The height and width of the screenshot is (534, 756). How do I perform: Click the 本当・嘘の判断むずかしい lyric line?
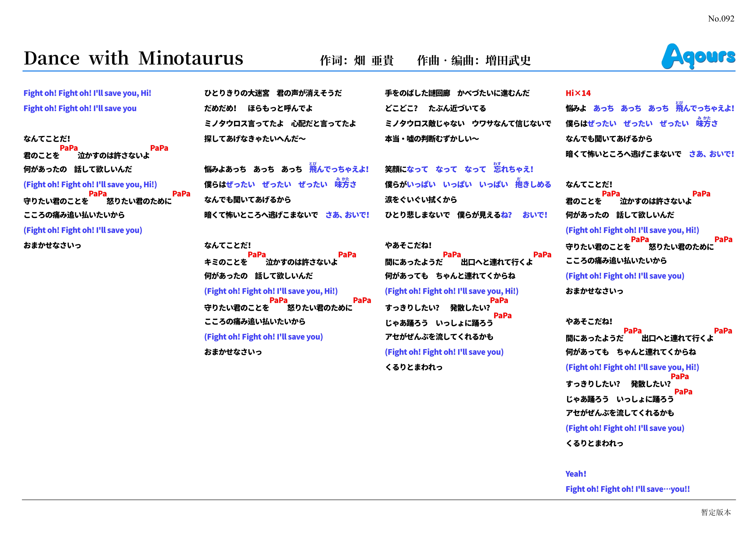[x=432, y=139]
